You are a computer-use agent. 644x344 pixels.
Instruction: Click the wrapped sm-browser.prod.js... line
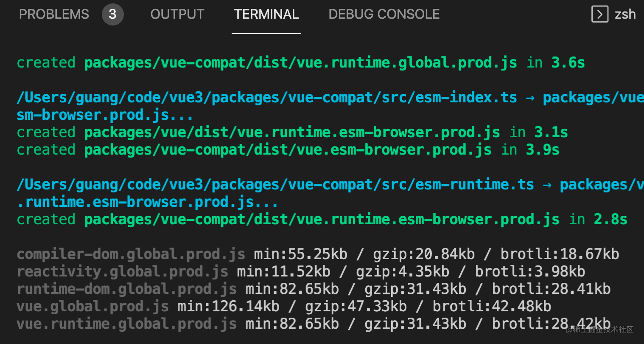coord(105,115)
